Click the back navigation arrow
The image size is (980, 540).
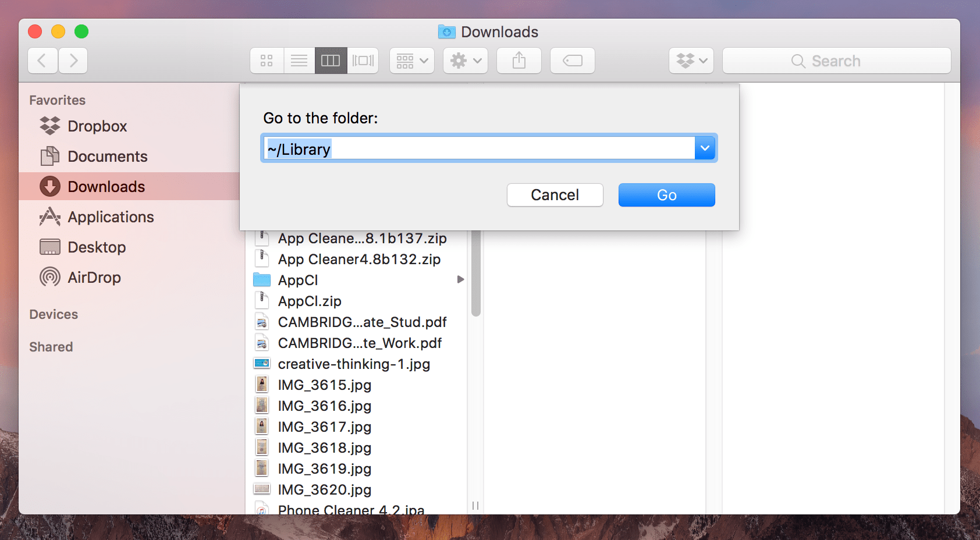click(x=42, y=60)
